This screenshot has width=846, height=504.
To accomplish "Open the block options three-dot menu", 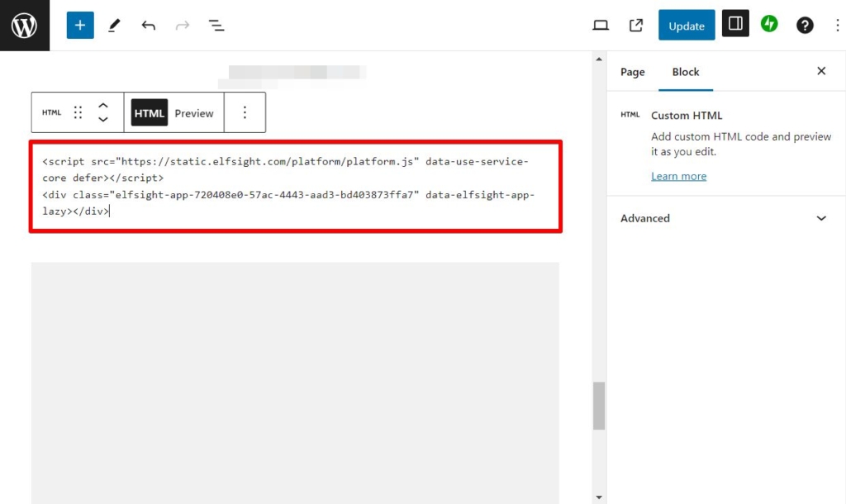I will [245, 112].
